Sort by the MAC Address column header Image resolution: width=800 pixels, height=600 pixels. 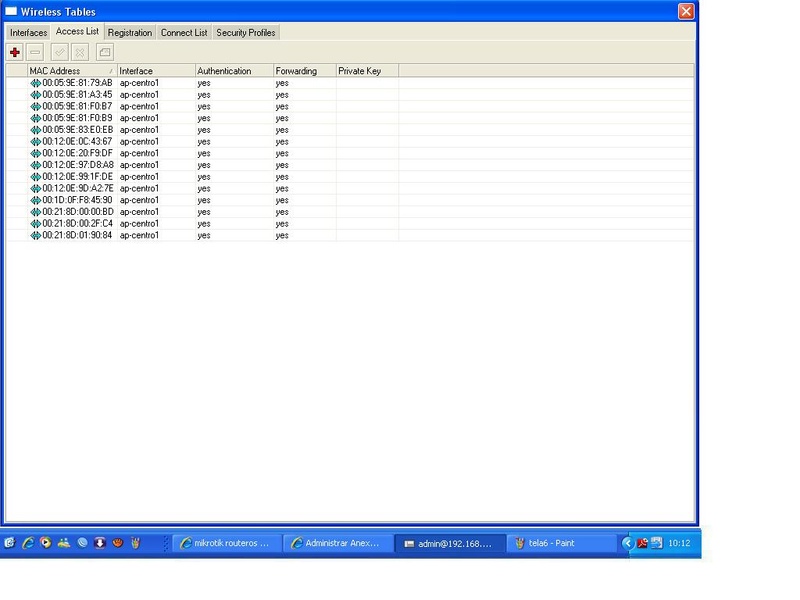tap(72, 71)
